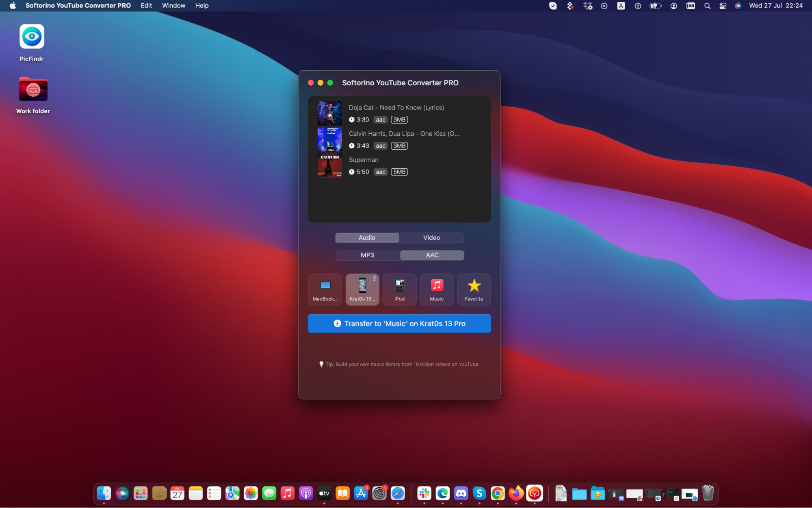Switch to Video mode

(431, 238)
